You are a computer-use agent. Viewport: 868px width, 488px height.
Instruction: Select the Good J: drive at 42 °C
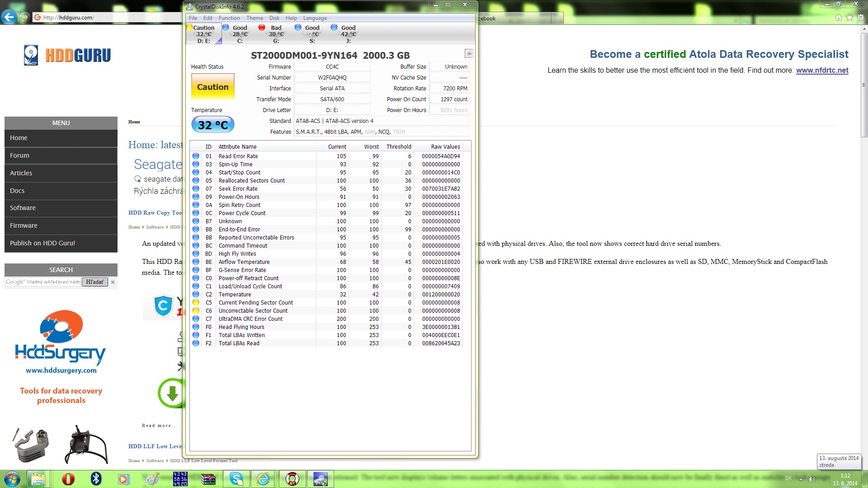pyautogui.click(x=348, y=34)
